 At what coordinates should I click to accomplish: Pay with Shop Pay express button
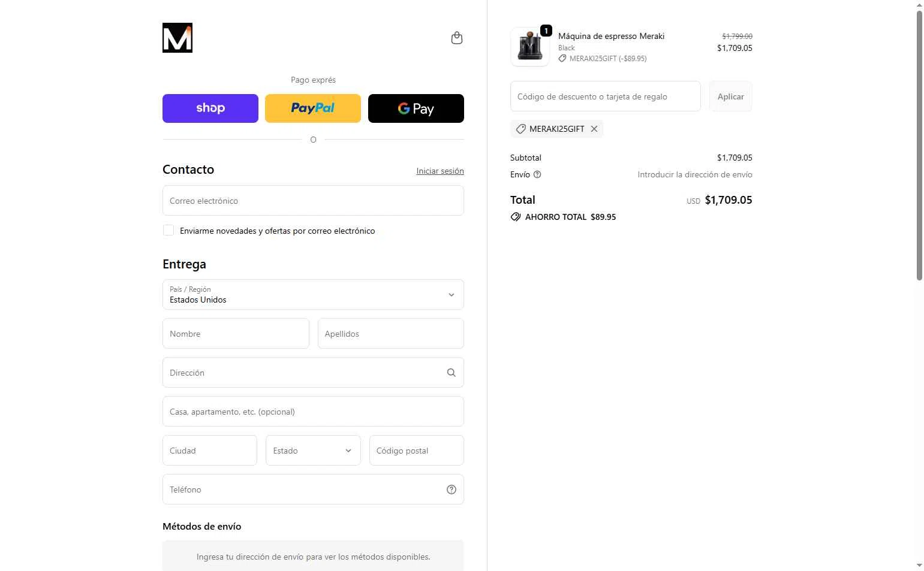pos(210,108)
